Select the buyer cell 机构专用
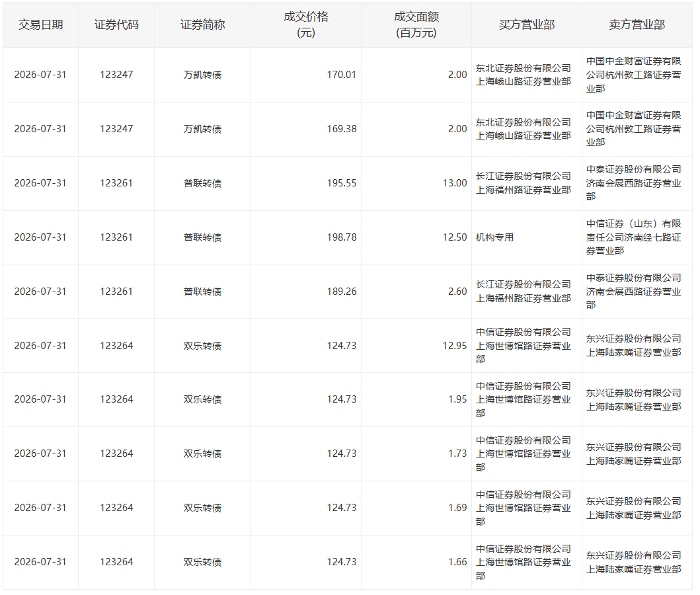This screenshot has height=595, width=700. (494, 237)
